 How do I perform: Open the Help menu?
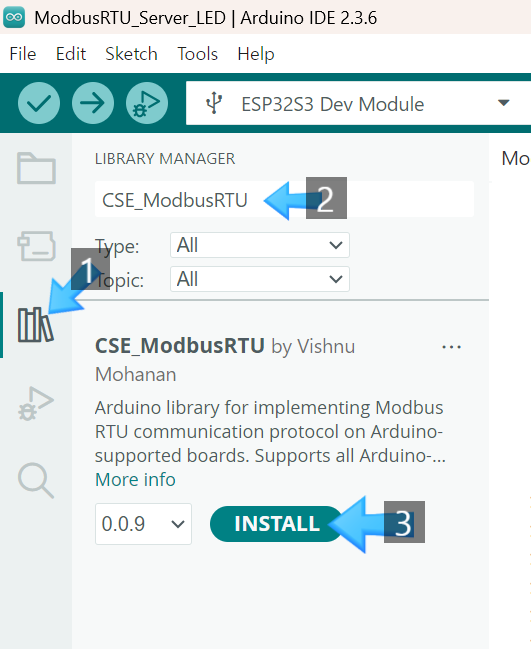click(256, 54)
